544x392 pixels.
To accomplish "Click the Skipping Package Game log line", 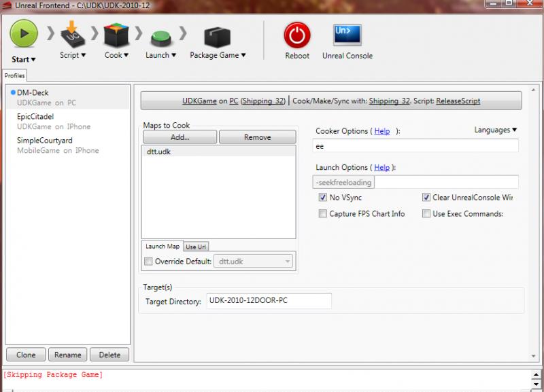I will pyautogui.click(x=53, y=374).
